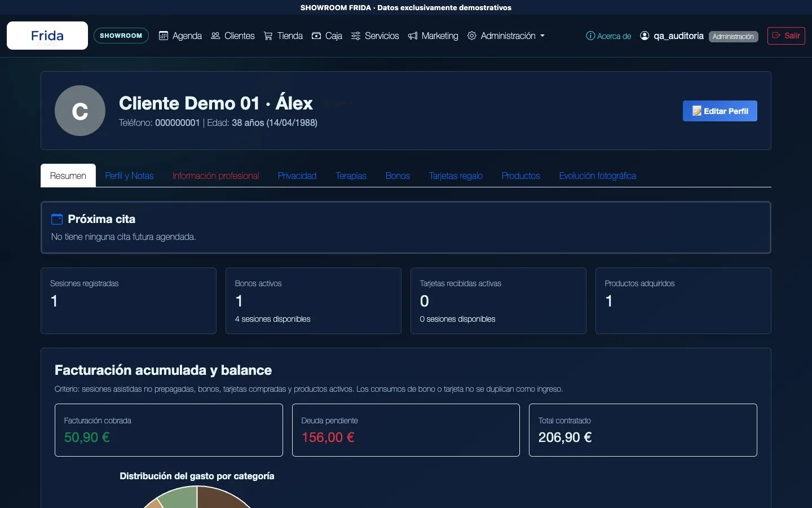Open the Bonos tab
This screenshot has width=812, height=508.
pyautogui.click(x=398, y=176)
